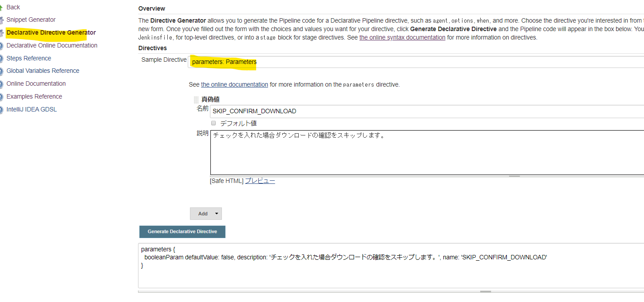Expand the Add button dropdown arrow
This screenshot has height=302, width=644.
(x=216, y=214)
